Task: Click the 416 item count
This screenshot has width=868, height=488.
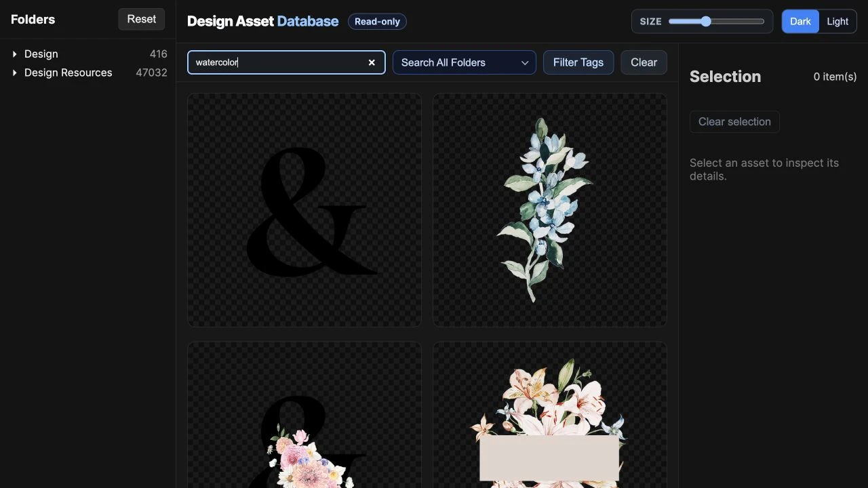Action: coord(159,54)
